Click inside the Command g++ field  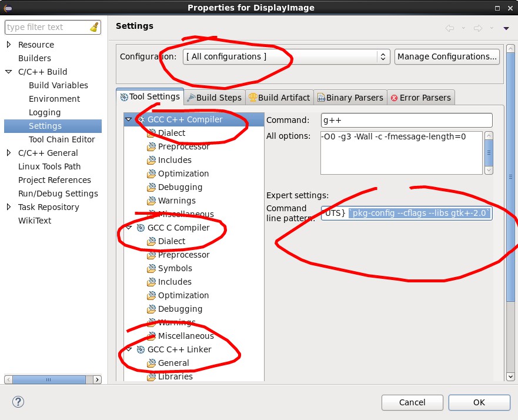[406, 120]
